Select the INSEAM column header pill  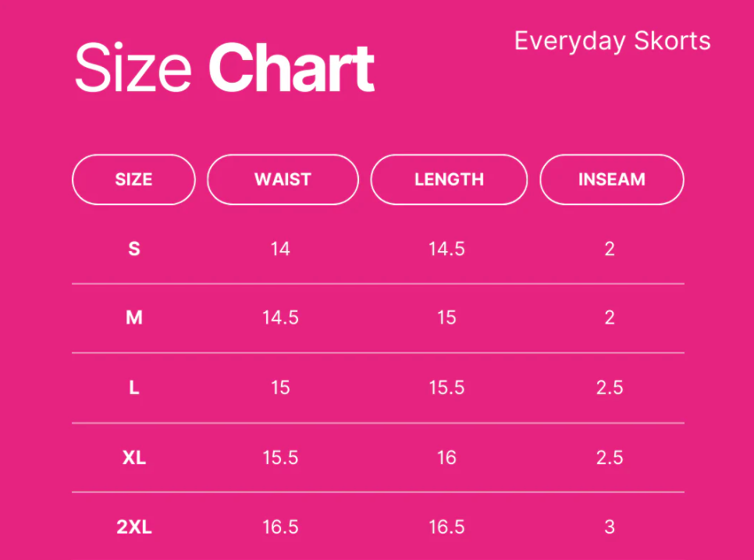(x=612, y=179)
